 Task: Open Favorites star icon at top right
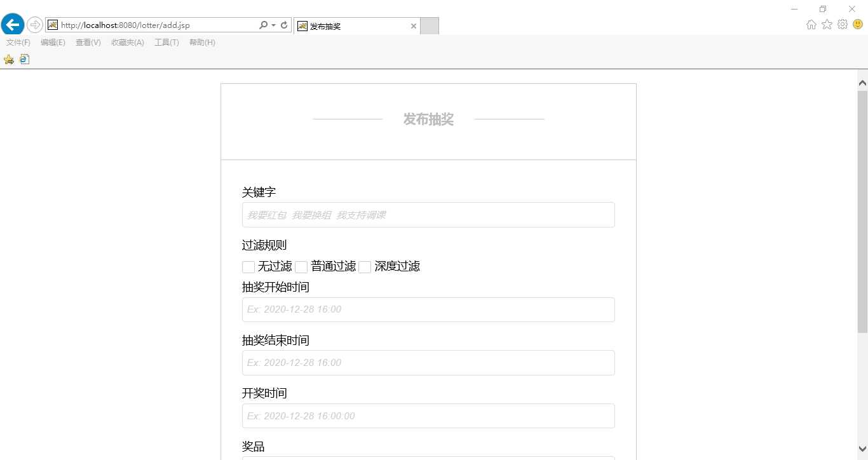coord(827,25)
